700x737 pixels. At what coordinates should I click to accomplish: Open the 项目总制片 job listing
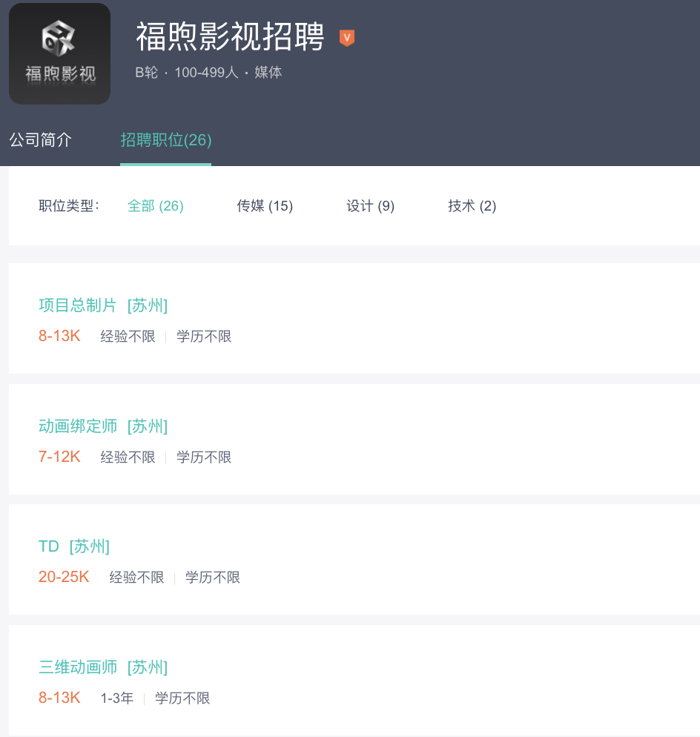tap(78, 305)
